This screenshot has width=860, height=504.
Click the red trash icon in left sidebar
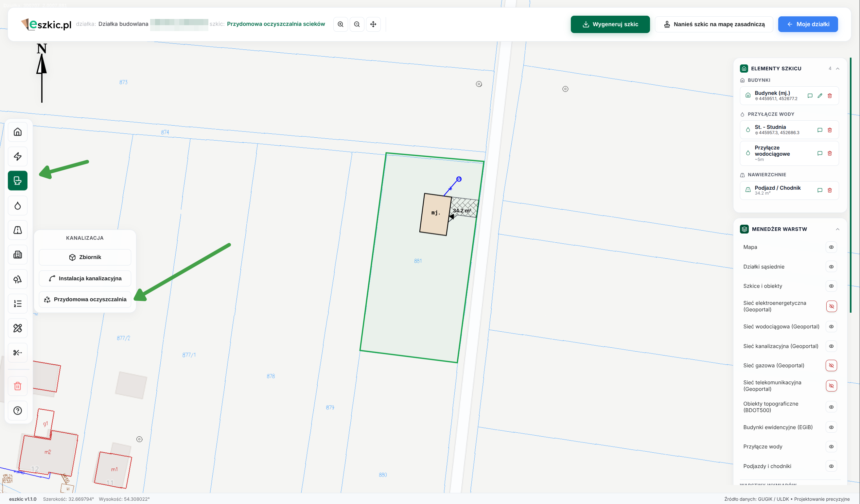click(18, 386)
